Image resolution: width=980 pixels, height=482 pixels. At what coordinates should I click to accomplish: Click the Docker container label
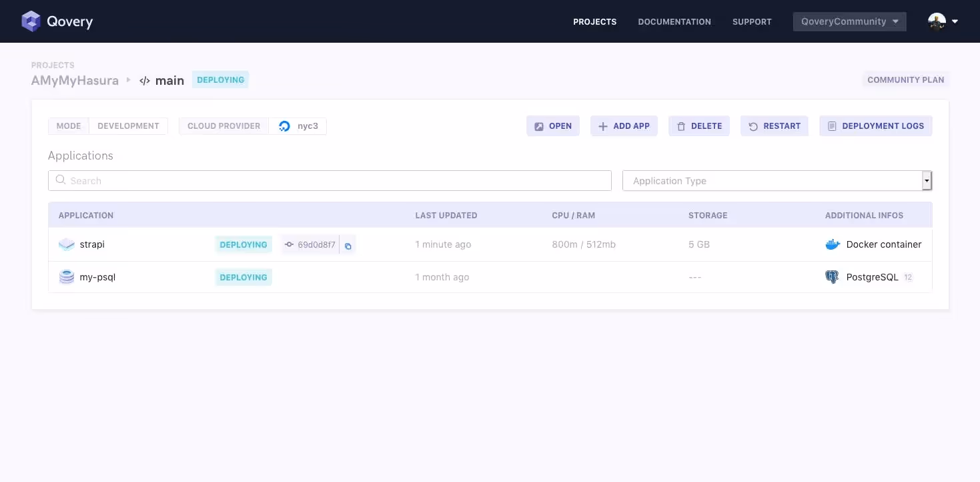pos(884,244)
